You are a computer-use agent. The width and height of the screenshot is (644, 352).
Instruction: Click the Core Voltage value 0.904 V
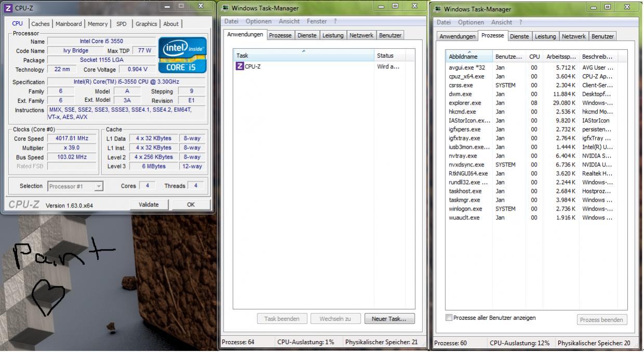click(137, 69)
